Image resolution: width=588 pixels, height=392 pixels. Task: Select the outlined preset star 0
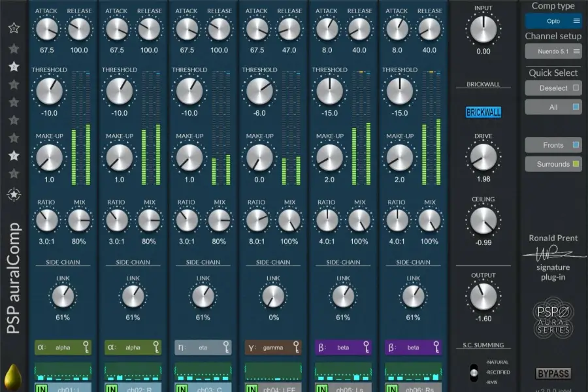click(14, 27)
